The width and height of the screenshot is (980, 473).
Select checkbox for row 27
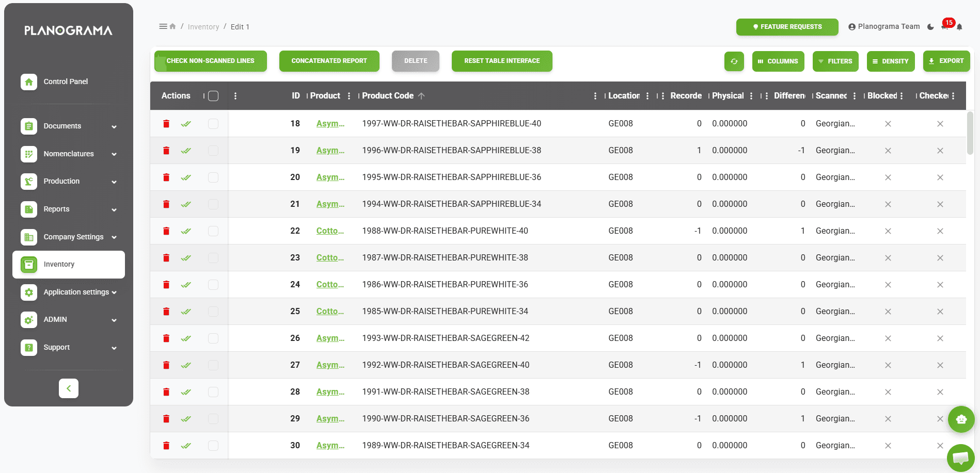(213, 365)
